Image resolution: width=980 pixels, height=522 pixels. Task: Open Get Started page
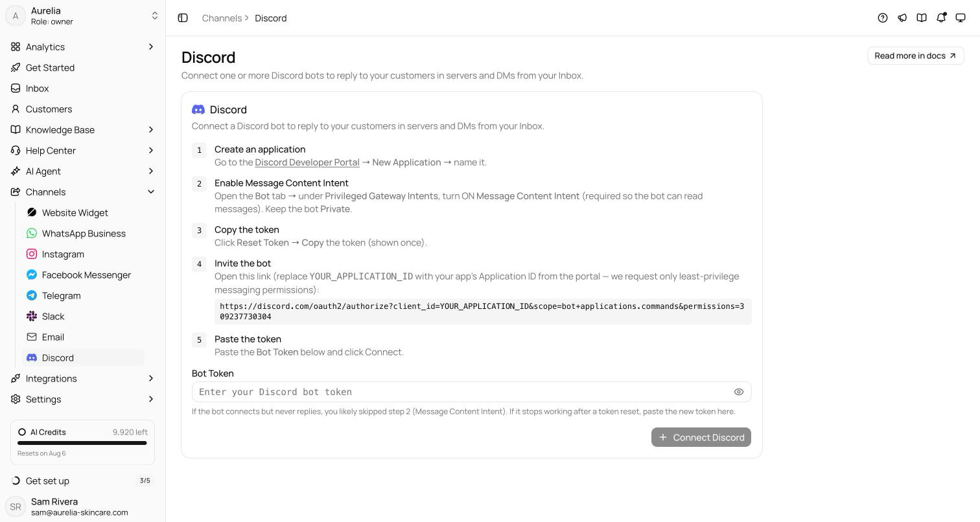pyautogui.click(x=82, y=67)
